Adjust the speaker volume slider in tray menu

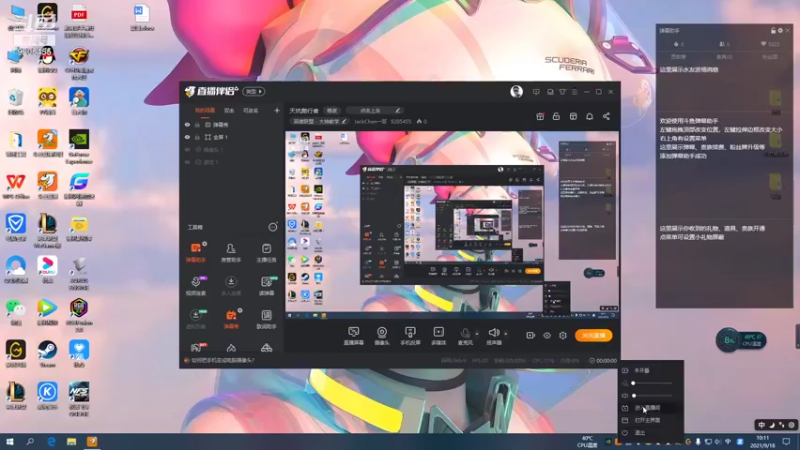pos(652,395)
